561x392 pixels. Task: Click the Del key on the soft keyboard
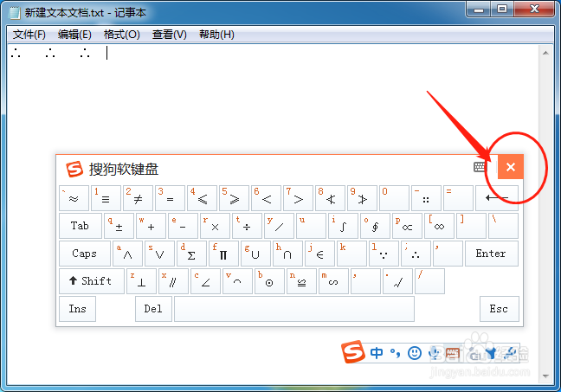153,309
